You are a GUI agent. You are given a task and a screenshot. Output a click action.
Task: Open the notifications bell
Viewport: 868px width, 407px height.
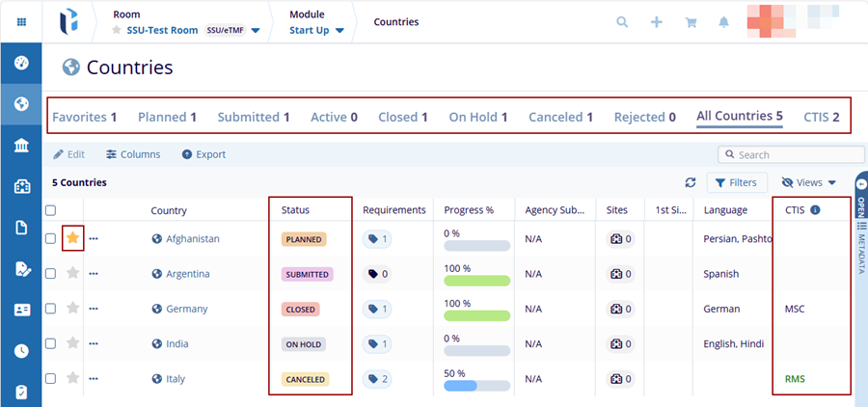click(x=723, y=22)
